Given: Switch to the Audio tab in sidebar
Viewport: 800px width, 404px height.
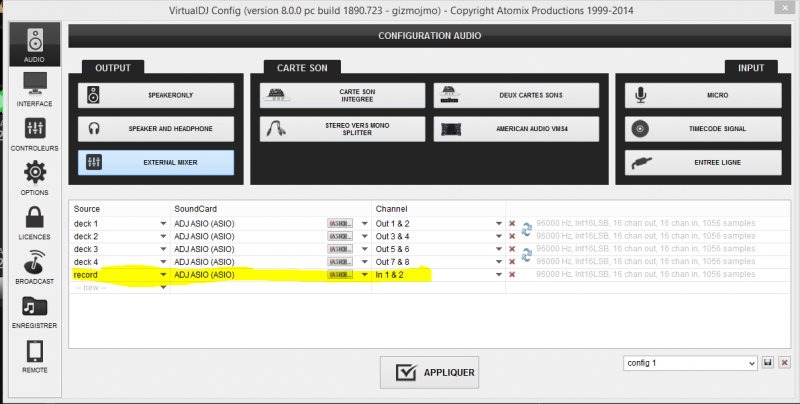Looking at the screenshot, I should coord(34,46).
